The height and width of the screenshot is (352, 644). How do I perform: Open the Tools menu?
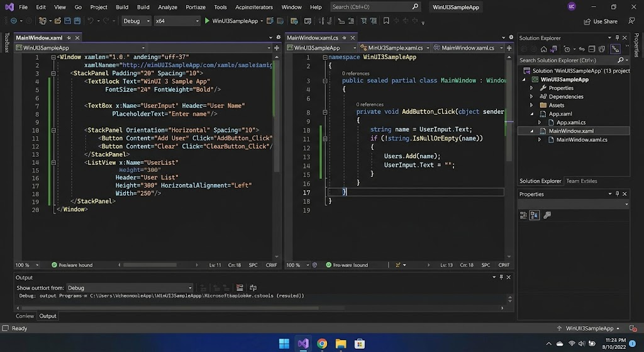pyautogui.click(x=220, y=7)
